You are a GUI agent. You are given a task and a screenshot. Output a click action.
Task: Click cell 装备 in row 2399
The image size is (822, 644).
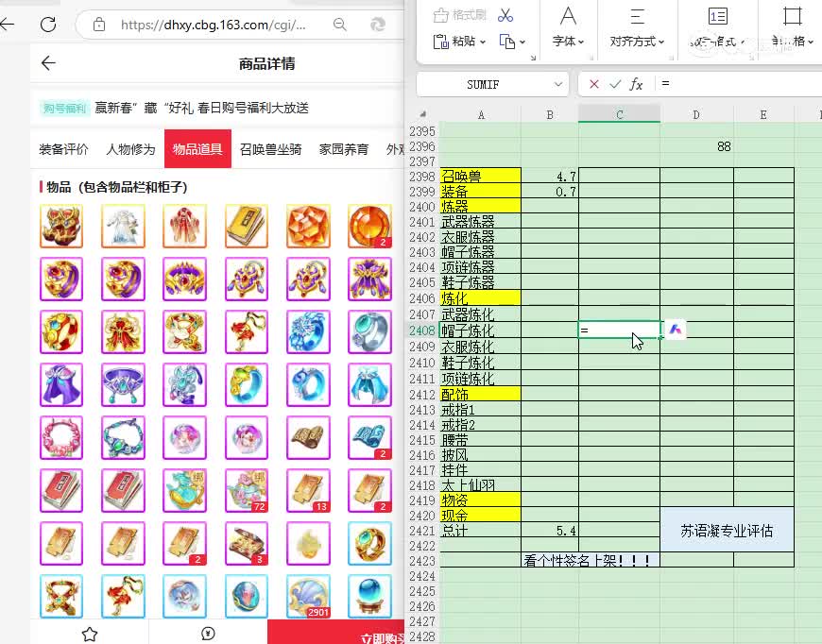click(481, 191)
